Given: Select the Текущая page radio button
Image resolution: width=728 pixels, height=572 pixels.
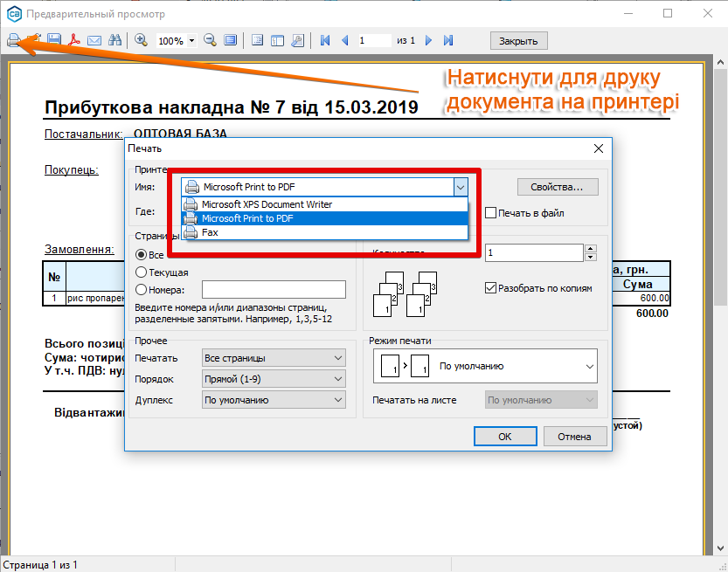Looking at the screenshot, I should coord(141,272).
